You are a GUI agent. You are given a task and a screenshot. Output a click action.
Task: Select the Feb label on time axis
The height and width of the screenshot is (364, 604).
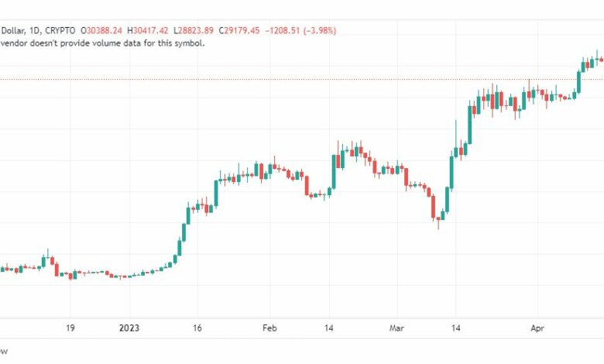pos(269,328)
